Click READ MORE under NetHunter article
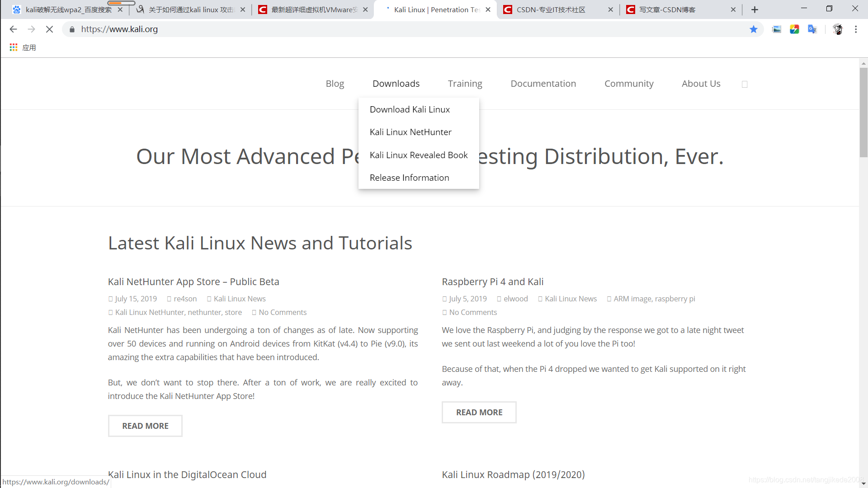The width and height of the screenshot is (868, 488). 145,426
